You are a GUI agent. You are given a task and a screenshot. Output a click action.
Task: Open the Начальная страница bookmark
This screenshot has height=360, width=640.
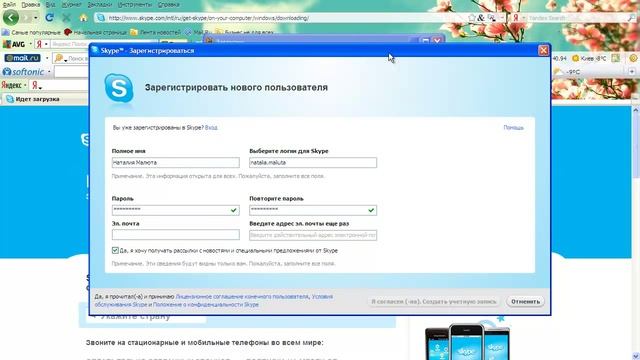tap(96, 32)
